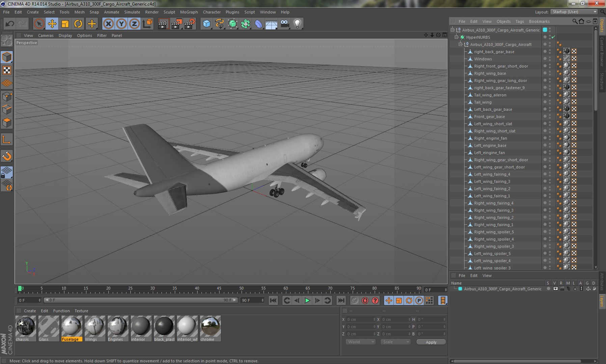Go to end of animation
The width and height of the screenshot is (606, 364).
(341, 301)
